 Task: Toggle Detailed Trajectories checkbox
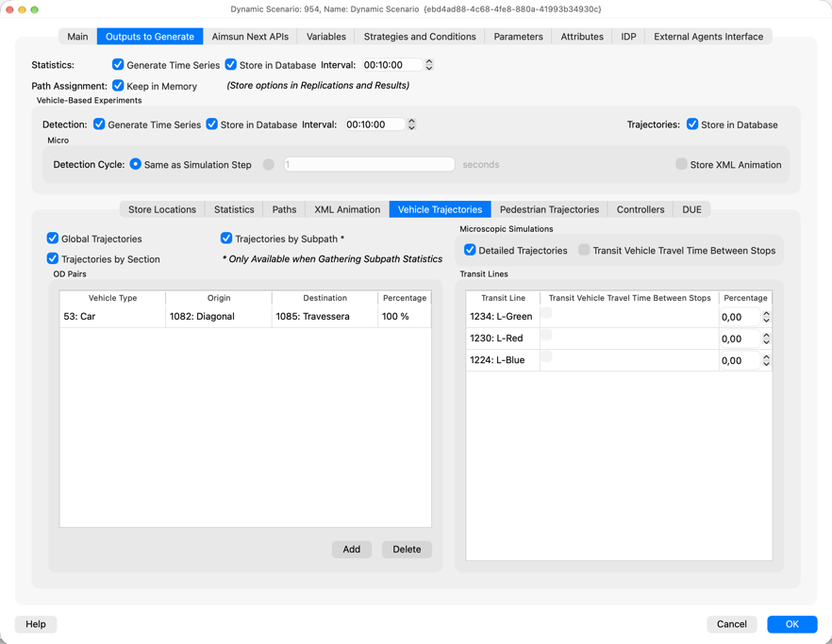470,250
